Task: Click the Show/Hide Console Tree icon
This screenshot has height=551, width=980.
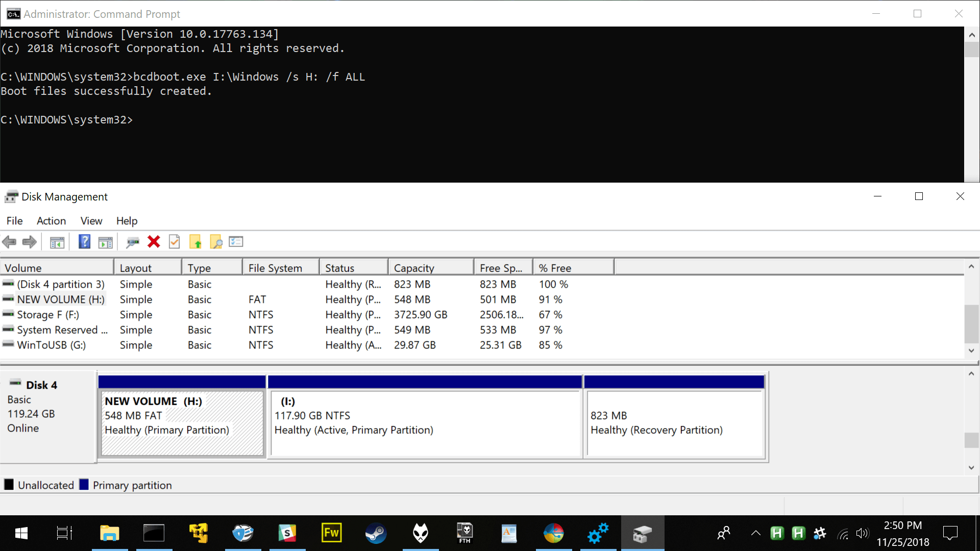Action: 57,242
